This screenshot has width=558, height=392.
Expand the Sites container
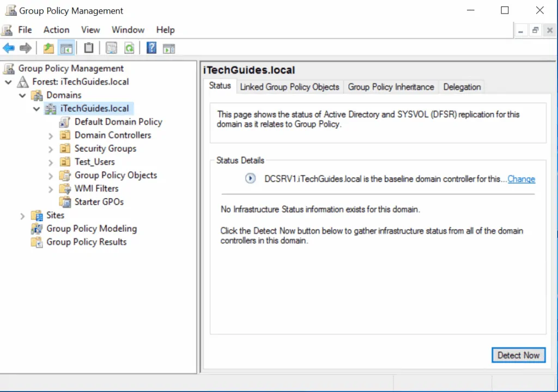click(x=22, y=215)
